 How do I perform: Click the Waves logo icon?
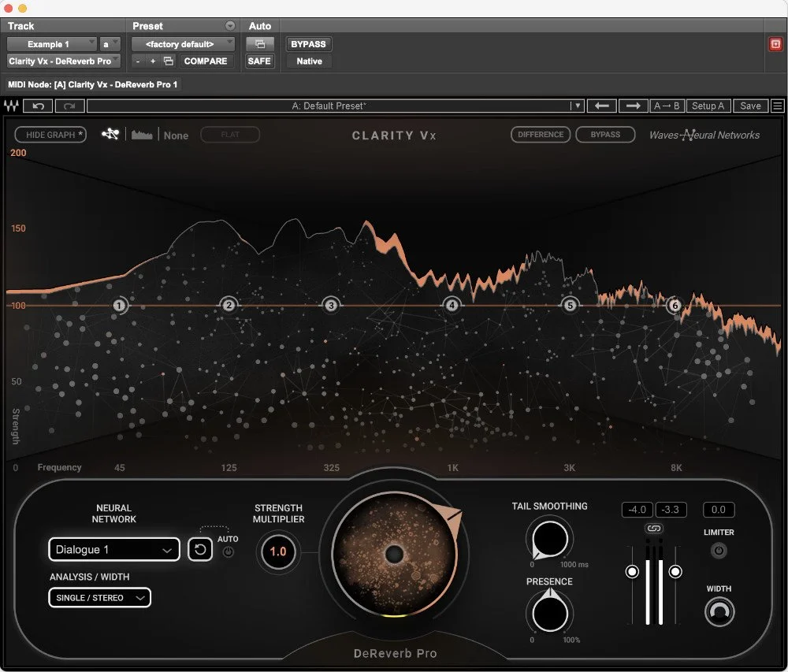11,106
